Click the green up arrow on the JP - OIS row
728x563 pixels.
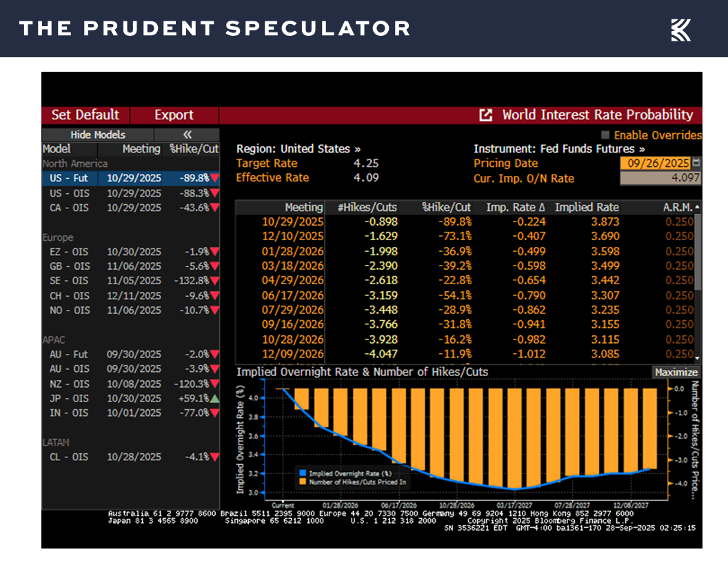tap(215, 398)
